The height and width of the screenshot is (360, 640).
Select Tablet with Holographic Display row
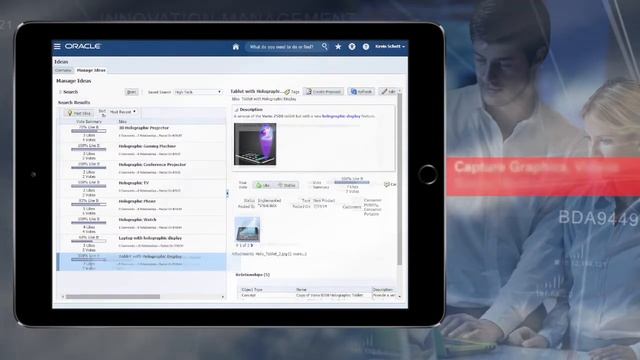[x=141, y=261]
